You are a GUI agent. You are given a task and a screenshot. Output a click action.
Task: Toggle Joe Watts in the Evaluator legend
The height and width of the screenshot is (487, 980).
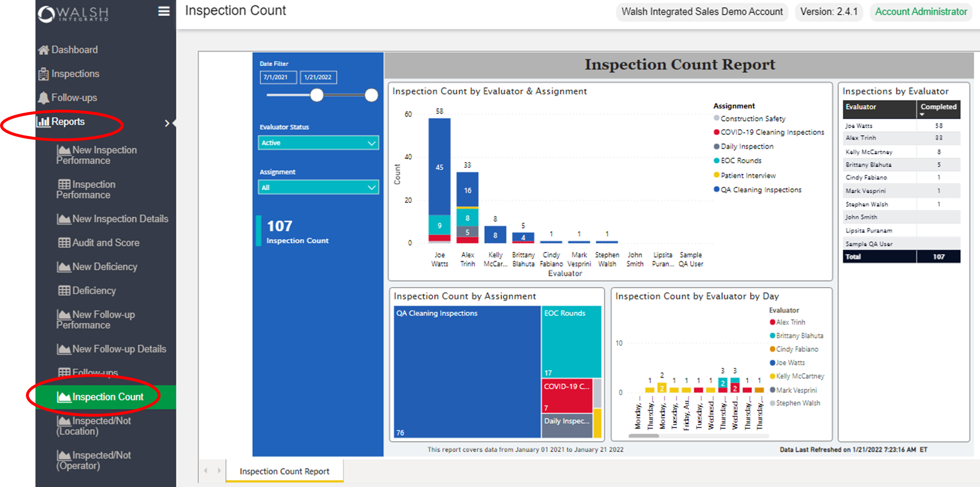(x=786, y=362)
